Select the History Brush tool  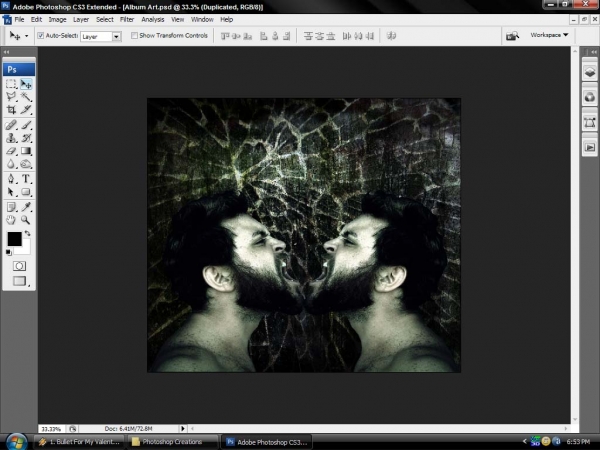26,138
